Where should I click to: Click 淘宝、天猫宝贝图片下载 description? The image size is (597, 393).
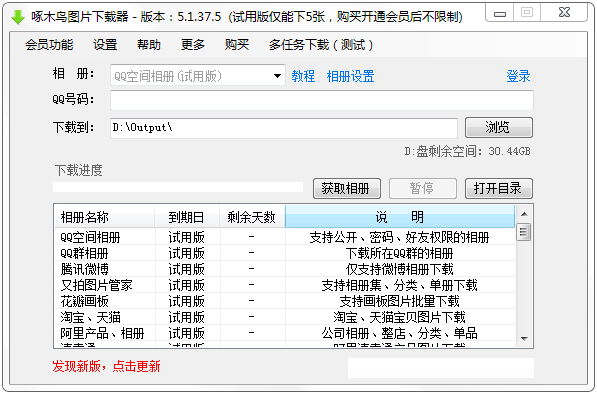tap(399, 318)
